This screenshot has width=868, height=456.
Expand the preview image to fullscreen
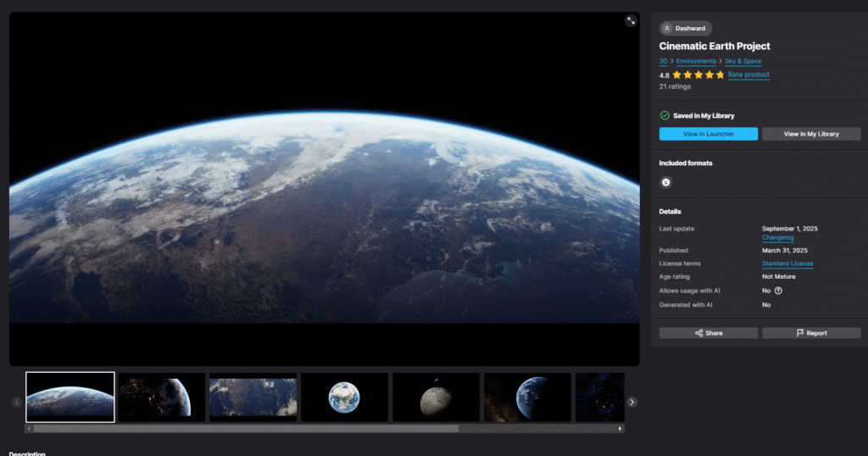click(x=631, y=21)
